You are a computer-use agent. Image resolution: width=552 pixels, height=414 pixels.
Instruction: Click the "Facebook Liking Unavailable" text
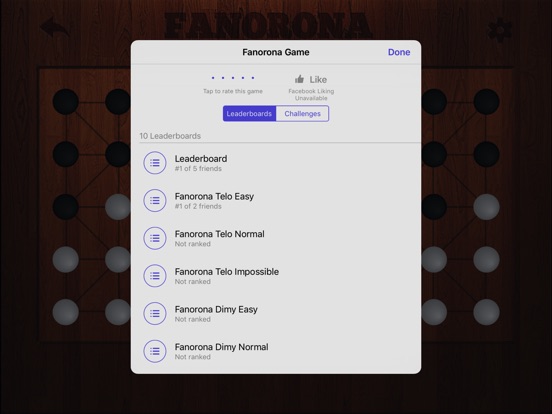311,95
